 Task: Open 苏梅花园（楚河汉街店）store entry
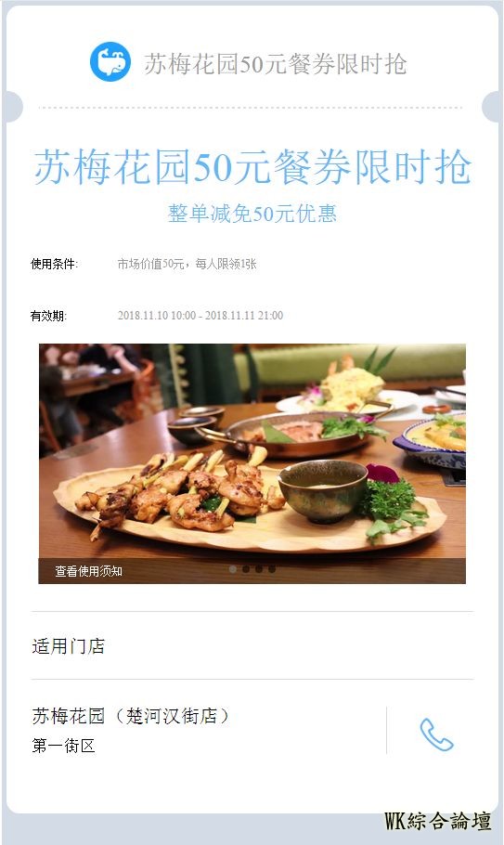tap(131, 716)
